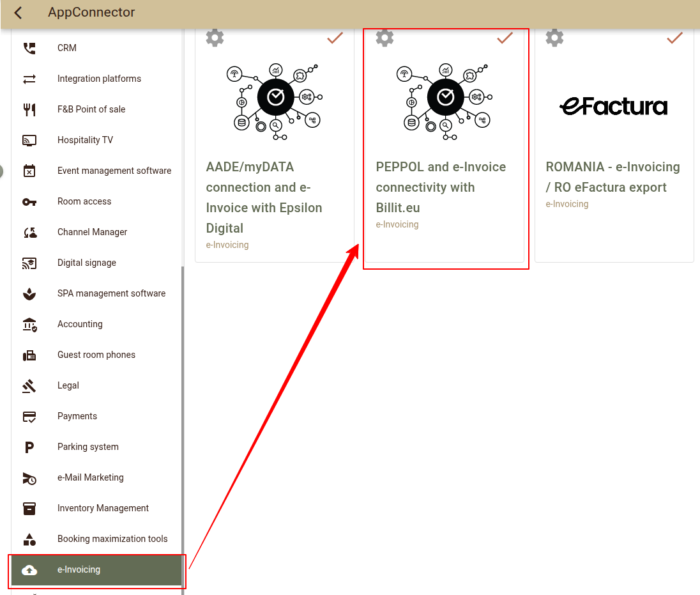Select the Accounting category
Screen dimensions: 700x595
[x=96, y=324]
